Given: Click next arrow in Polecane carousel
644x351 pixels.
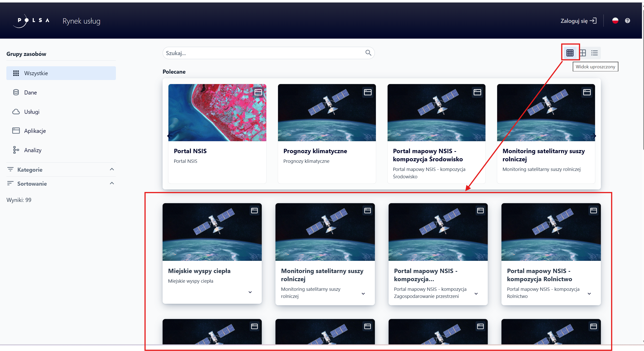Looking at the screenshot, I should pyautogui.click(x=593, y=136).
